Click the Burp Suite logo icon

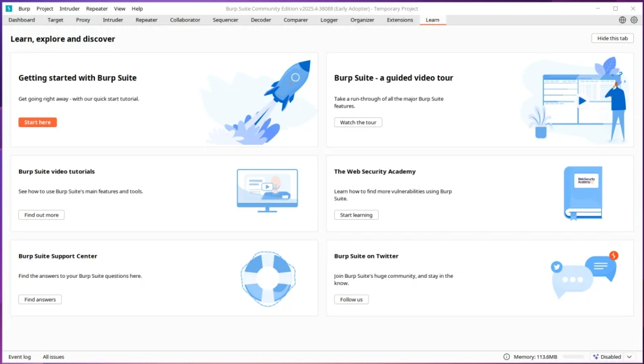click(x=9, y=8)
